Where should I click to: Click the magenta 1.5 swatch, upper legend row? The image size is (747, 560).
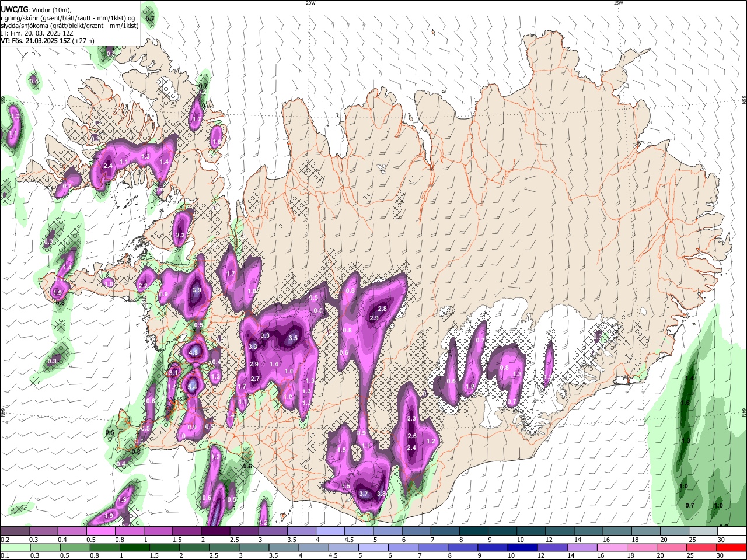coord(187,531)
